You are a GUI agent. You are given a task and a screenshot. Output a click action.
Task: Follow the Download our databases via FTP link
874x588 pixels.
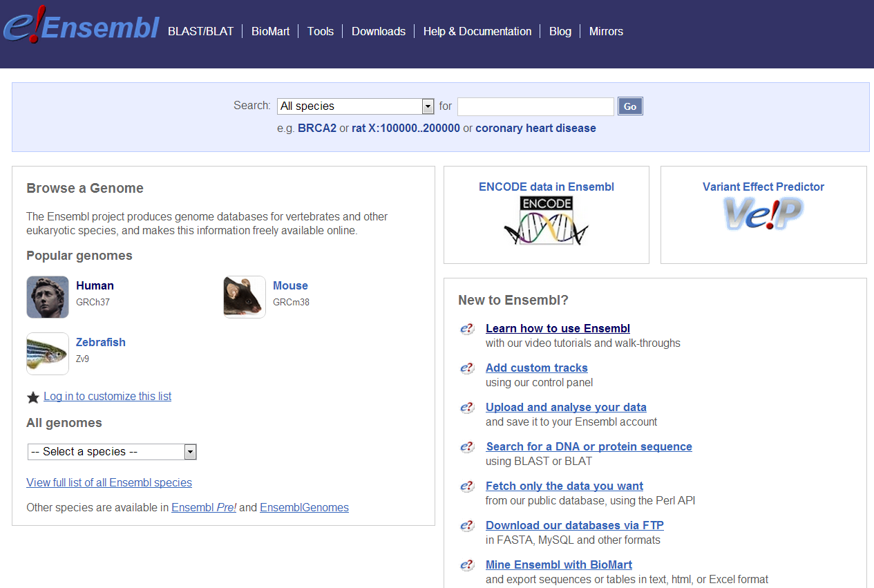click(x=574, y=526)
